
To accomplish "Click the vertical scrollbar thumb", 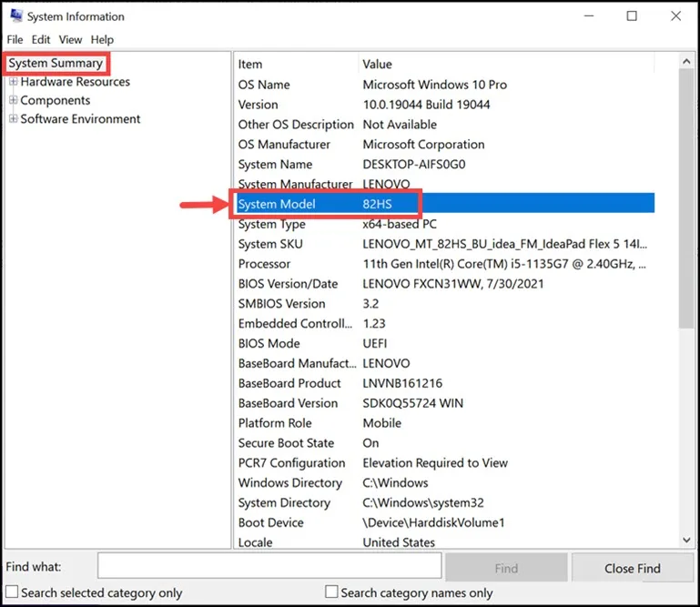I will (x=686, y=199).
